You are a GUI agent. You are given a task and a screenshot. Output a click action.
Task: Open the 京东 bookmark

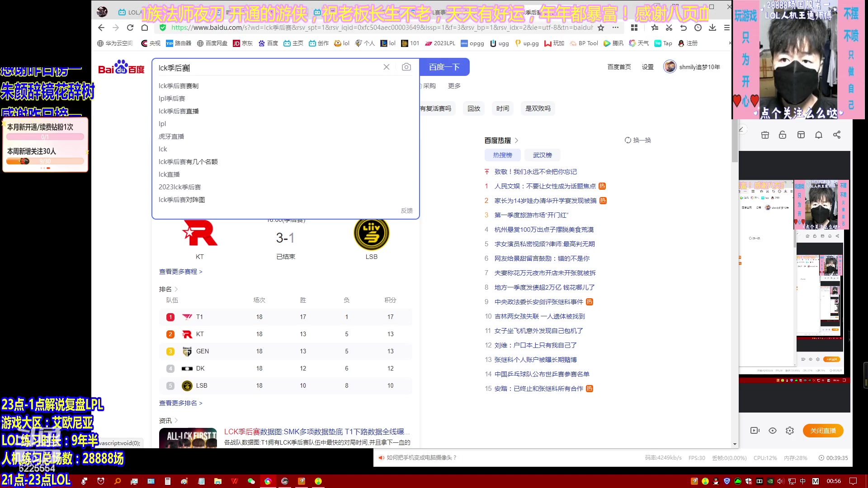click(243, 43)
